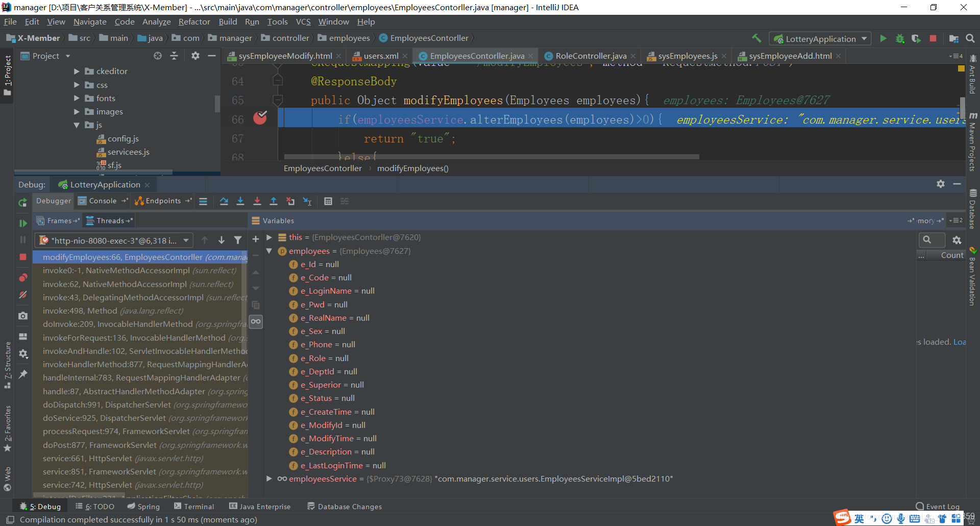Open Spring tool window button
980x526 pixels.
pyautogui.click(x=143, y=507)
